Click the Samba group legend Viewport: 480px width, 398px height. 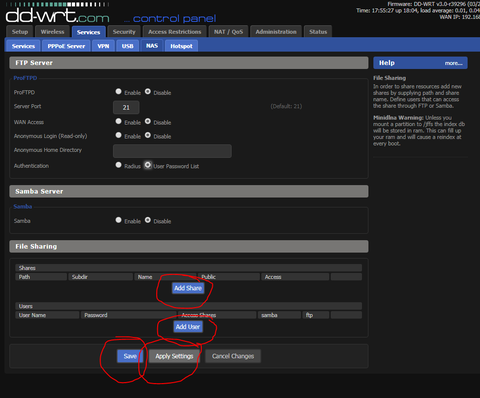point(23,206)
